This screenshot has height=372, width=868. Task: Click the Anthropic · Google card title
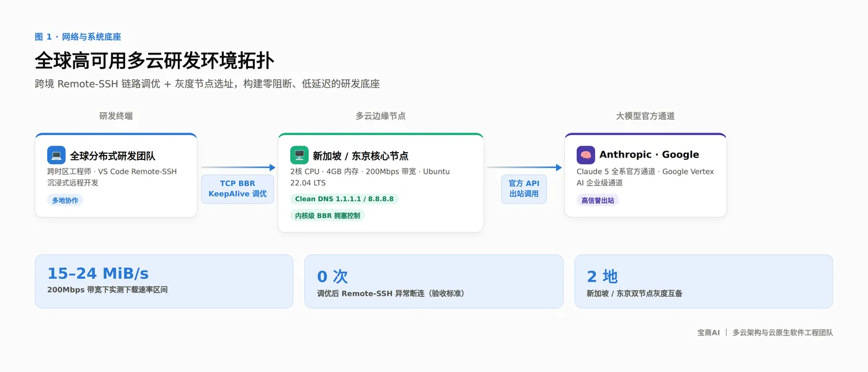pyautogui.click(x=649, y=155)
